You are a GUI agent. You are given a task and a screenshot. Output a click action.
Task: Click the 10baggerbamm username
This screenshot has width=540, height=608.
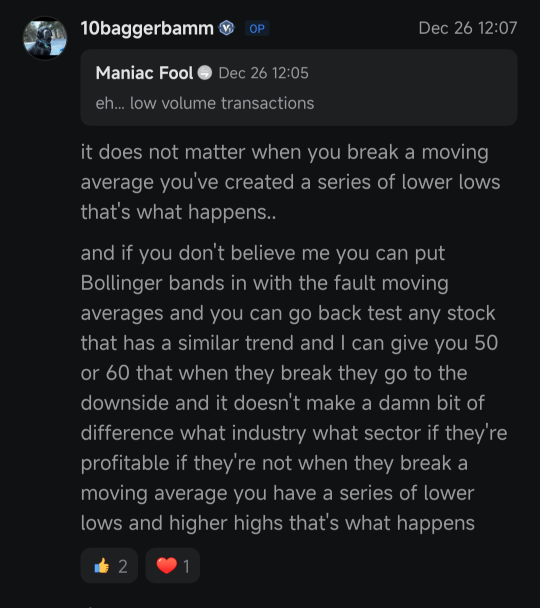(147, 28)
